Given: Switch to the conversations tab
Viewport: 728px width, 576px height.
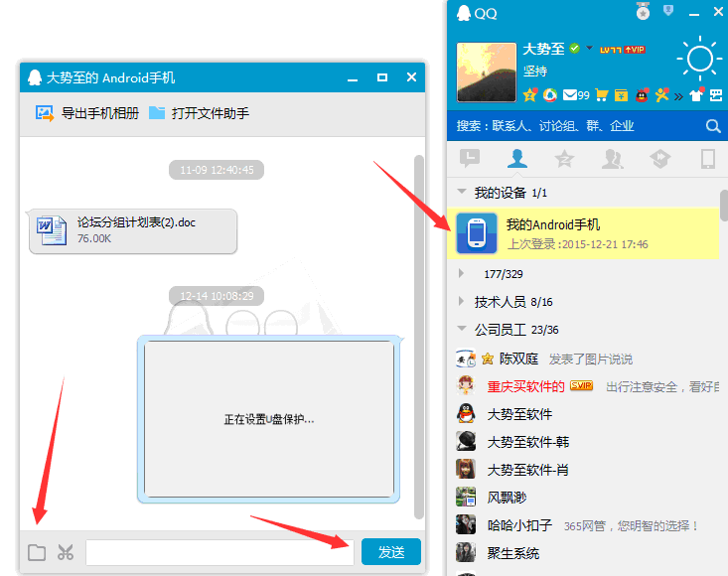Looking at the screenshot, I should (x=470, y=158).
